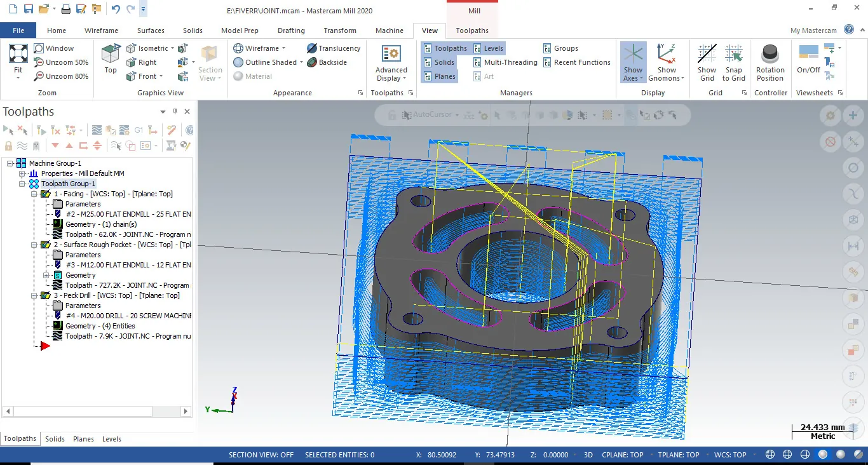The width and height of the screenshot is (868, 465).
Task: Click the Window zoom button
Action: 54,48
